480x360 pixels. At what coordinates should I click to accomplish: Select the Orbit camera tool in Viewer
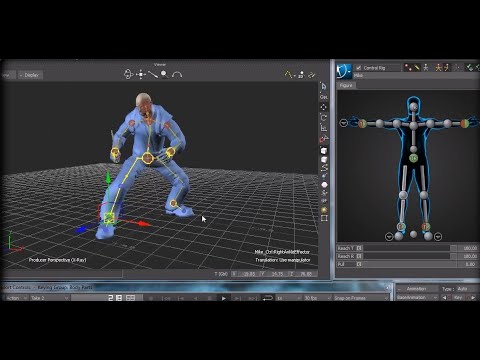128,74
